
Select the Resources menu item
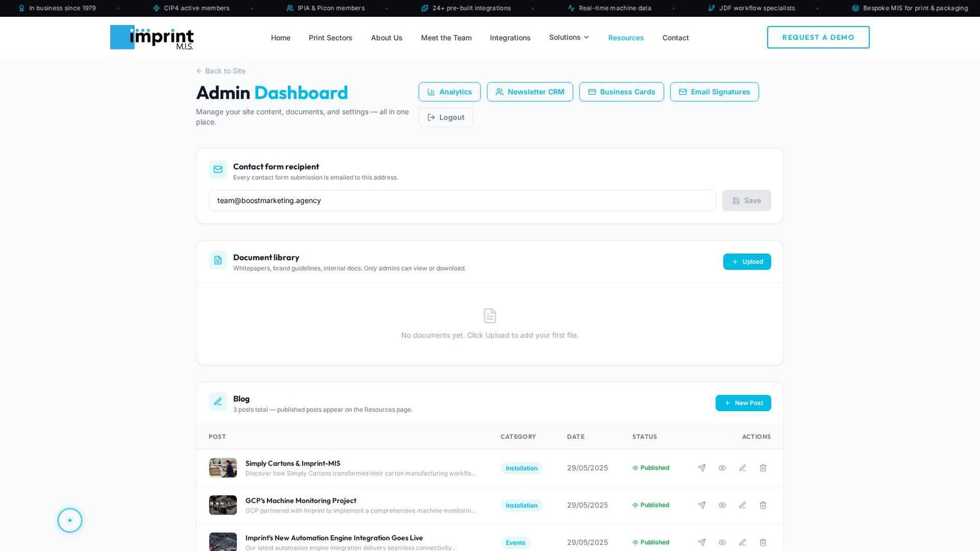click(x=626, y=38)
